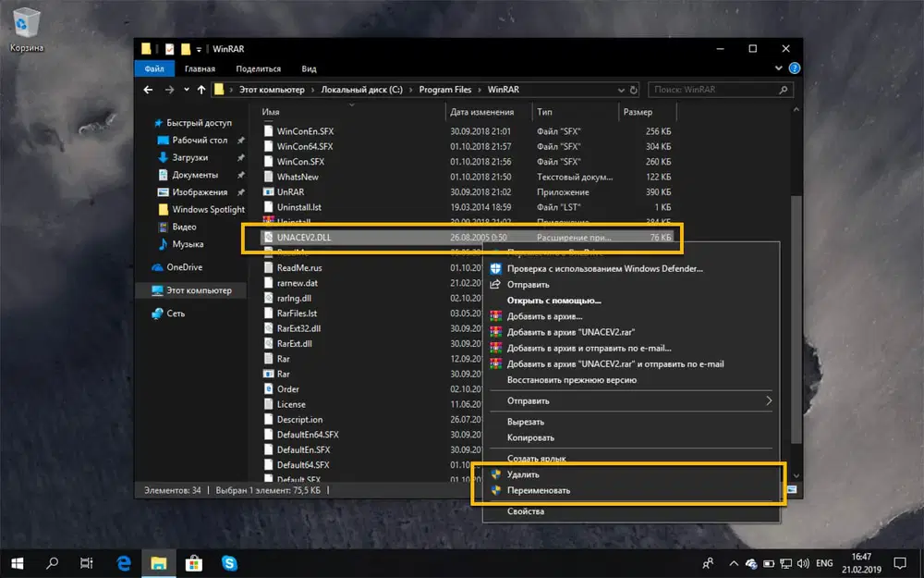
Task: Choose Удалить in the context menu
Action: click(x=523, y=474)
